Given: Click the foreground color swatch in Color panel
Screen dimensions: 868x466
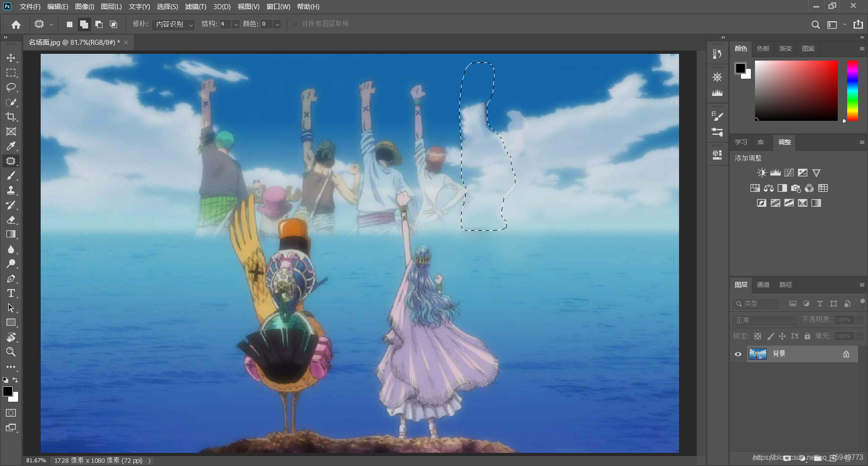Looking at the screenshot, I should [740, 68].
